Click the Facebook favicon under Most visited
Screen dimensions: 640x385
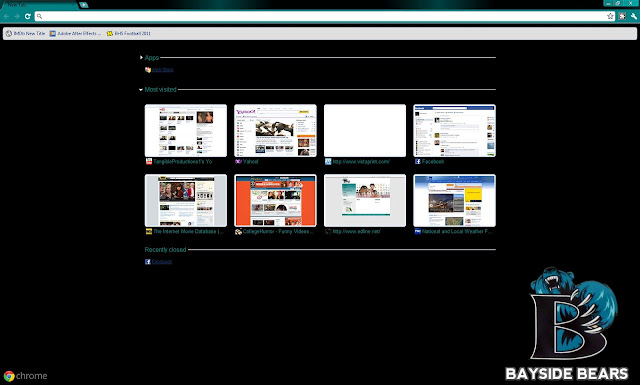click(x=418, y=162)
